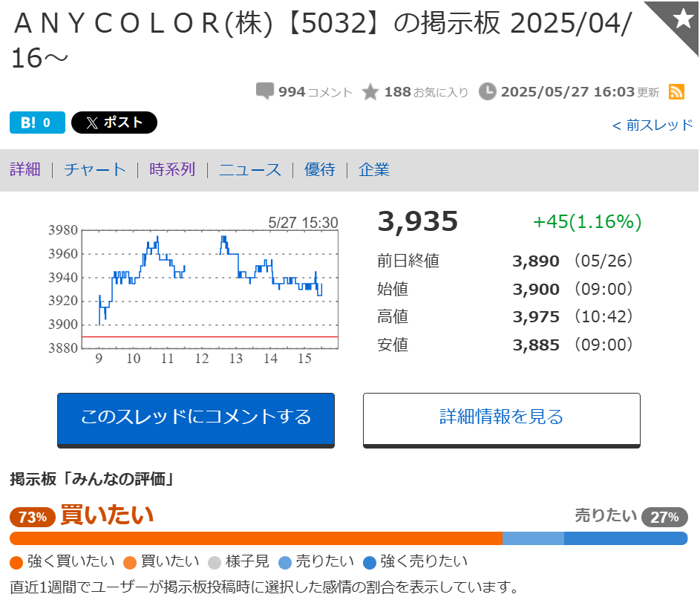Click 詳細情報を見る button

(x=502, y=420)
